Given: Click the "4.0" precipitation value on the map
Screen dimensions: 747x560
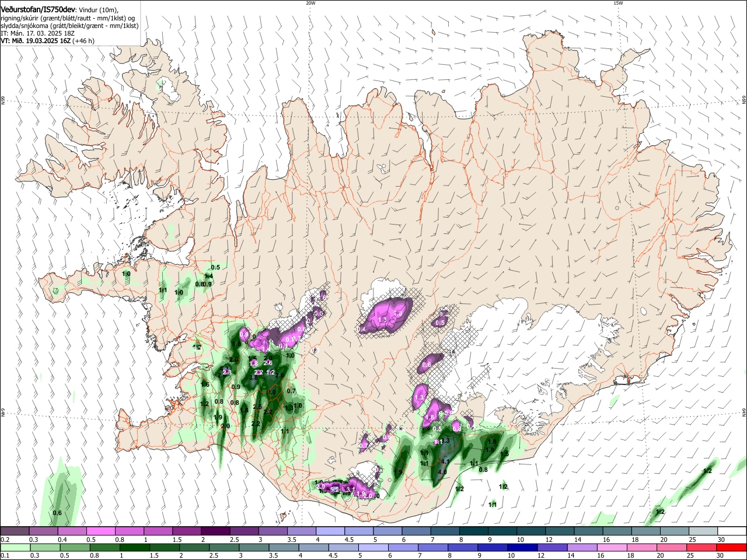Looking at the screenshot, I should coord(442,472).
